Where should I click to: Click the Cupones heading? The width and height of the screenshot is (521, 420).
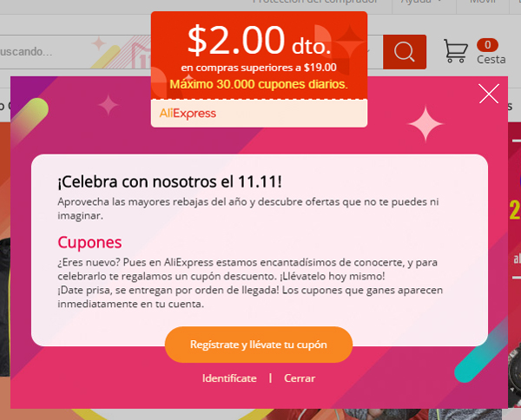tap(89, 242)
